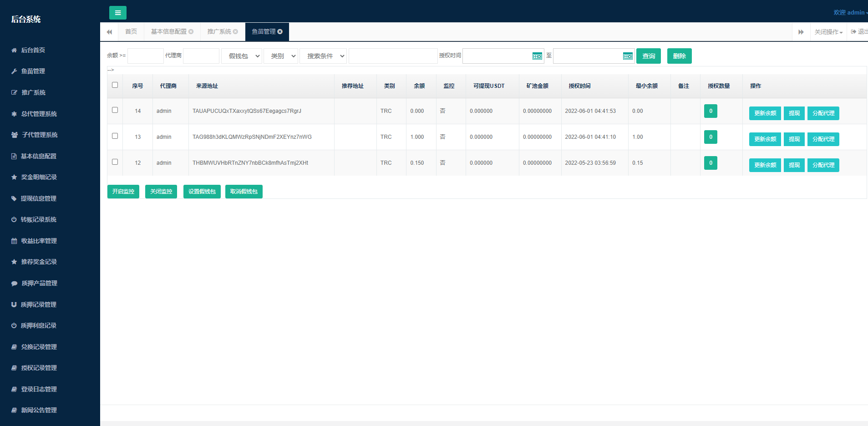Expand the 类别 dropdown
The width and height of the screenshot is (868, 426).
[x=281, y=56]
